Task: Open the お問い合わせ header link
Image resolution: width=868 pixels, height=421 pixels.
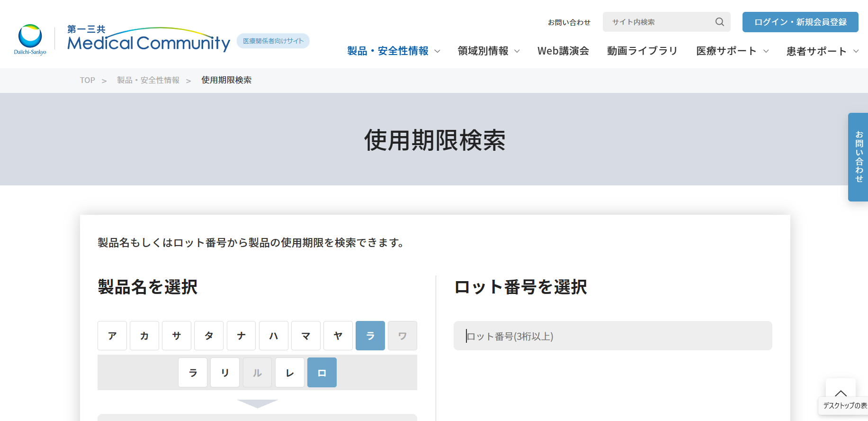Action: click(569, 22)
